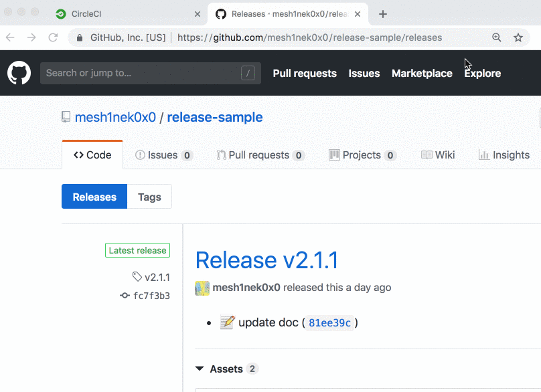Click the repository book icon

tap(66, 117)
